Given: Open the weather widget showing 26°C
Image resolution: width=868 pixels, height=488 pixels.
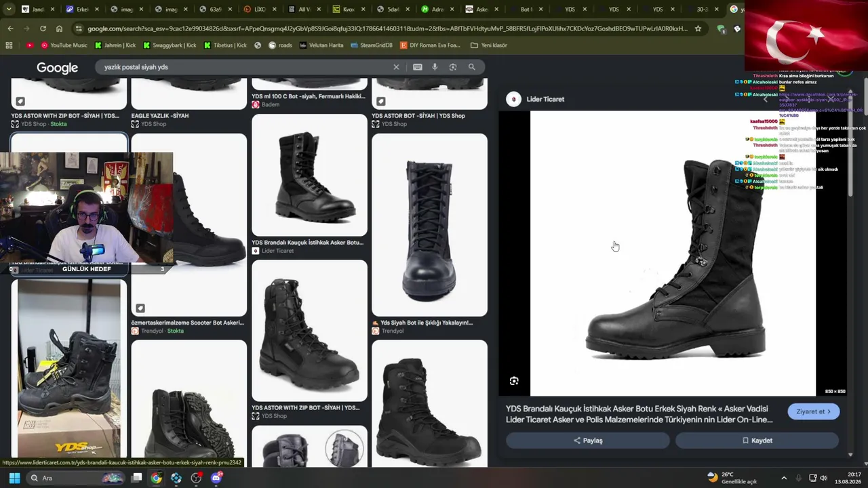Looking at the screenshot, I should (732, 478).
